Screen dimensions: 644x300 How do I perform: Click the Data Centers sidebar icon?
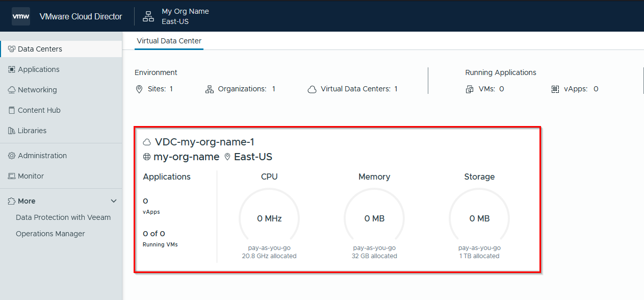point(12,49)
